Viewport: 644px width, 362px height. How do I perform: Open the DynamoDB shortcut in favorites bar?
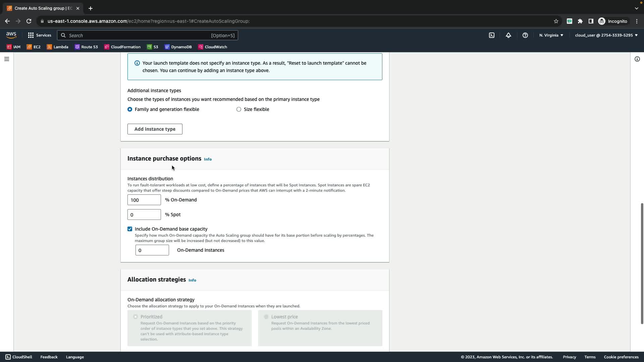178,47
